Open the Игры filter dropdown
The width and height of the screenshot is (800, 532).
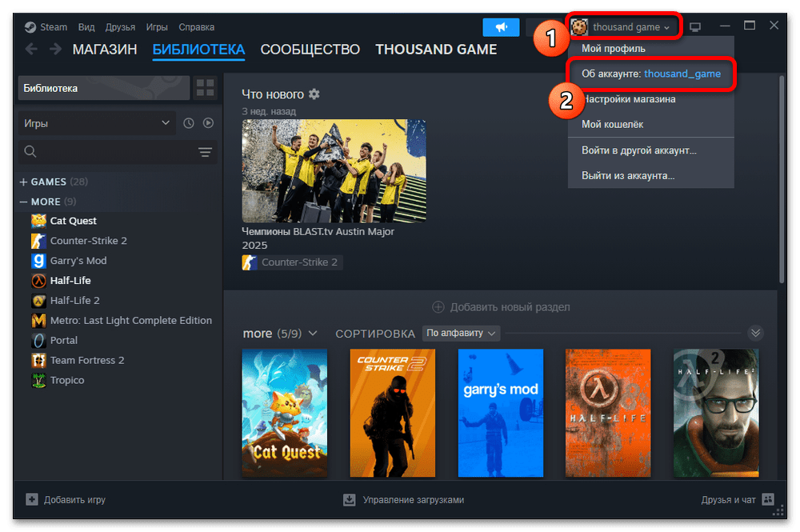click(x=96, y=123)
